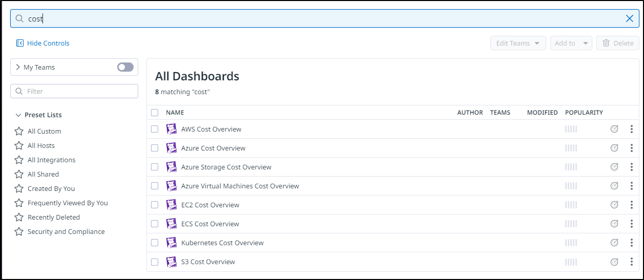Click the clock icon for ECS Cost Overview
This screenshot has height=280, width=644.
point(614,224)
